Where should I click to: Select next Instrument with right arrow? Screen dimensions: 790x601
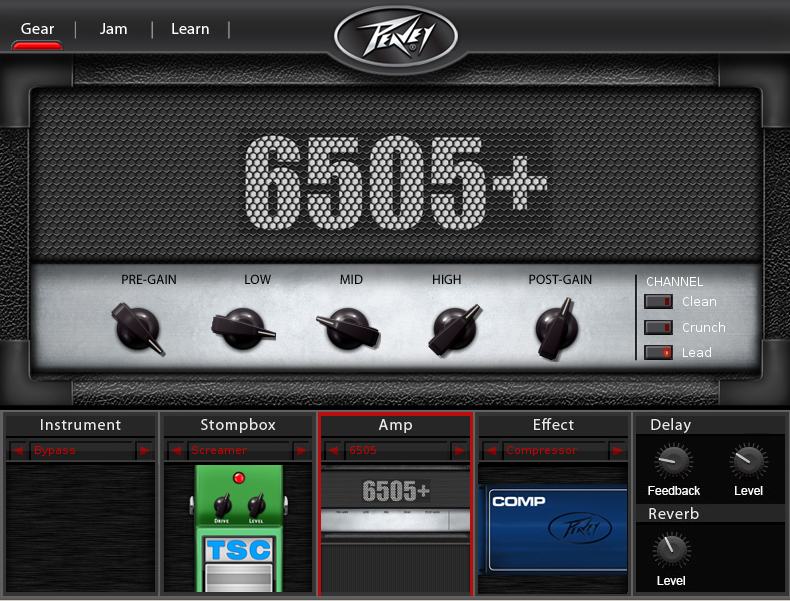(x=145, y=450)
